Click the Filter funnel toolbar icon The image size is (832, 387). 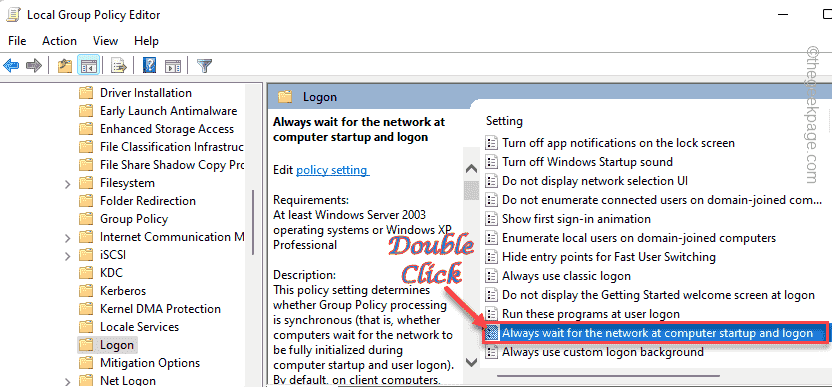click(204, 66)
